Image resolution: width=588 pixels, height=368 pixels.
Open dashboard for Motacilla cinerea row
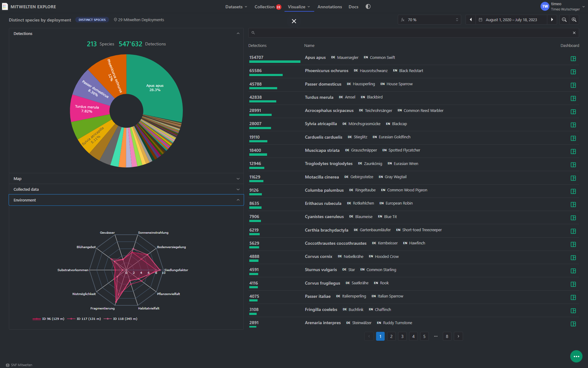pos(573,178)
